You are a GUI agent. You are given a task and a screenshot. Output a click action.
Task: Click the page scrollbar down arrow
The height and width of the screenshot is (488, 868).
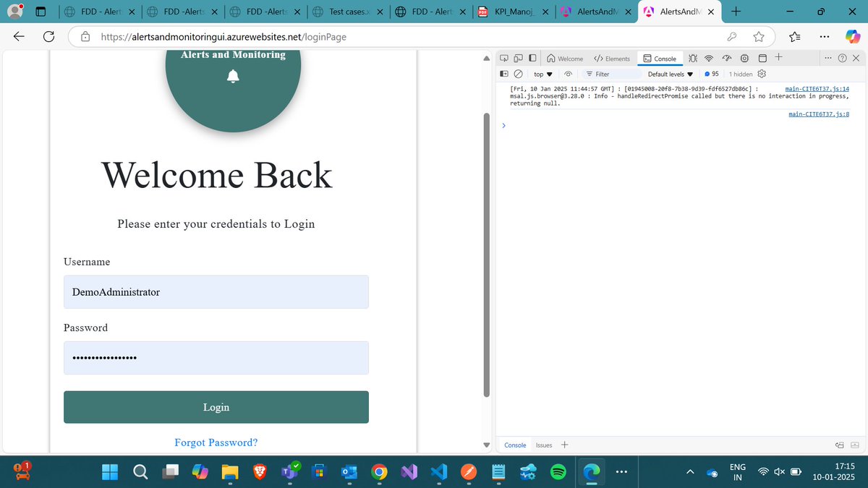(487, 445)
